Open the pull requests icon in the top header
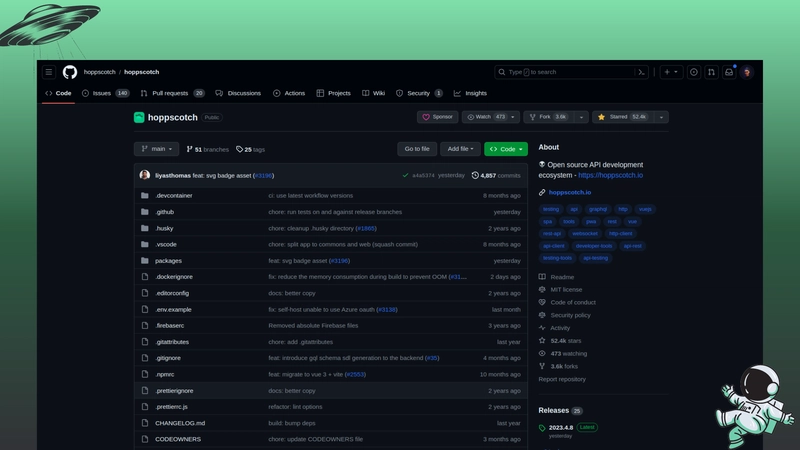The width and height of the screenshot is (800, 450). (711, 72)
